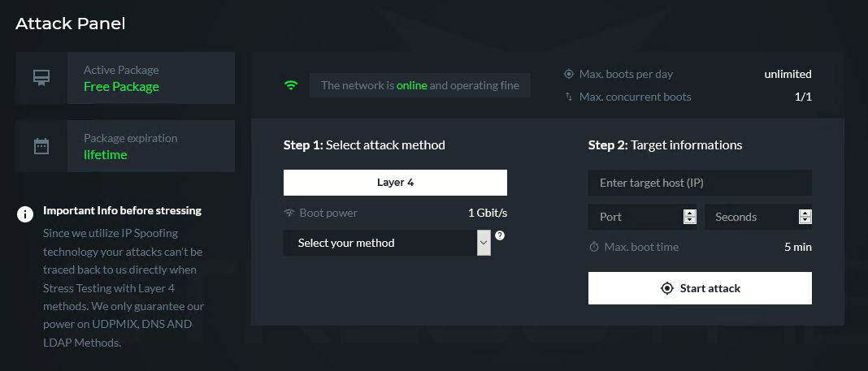Click the Max. boot time stopwatch icon
868x371 pixels.
pyautogui.click(x=594, y=247)
